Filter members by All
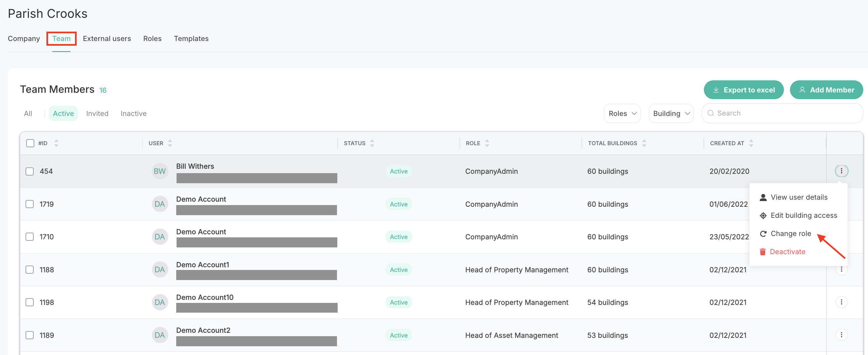 pyautogui.click(x=28, y=114)
